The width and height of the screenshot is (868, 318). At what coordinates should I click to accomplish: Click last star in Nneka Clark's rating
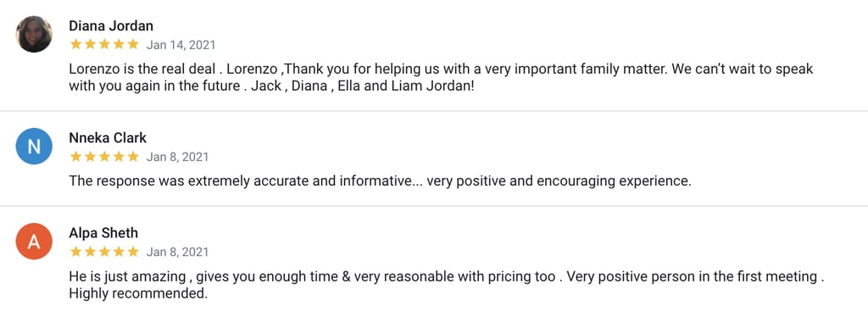coord(133,157)
